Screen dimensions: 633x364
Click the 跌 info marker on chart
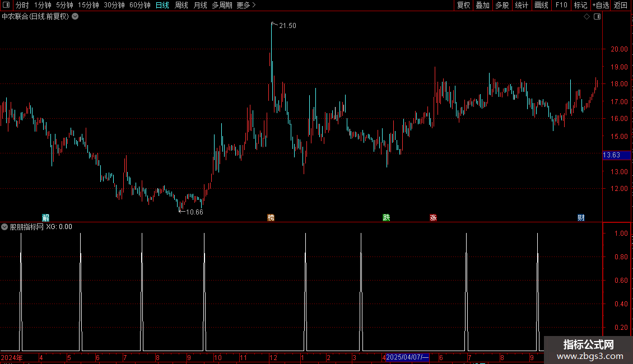pyautogui.click(x=387, y=217)
